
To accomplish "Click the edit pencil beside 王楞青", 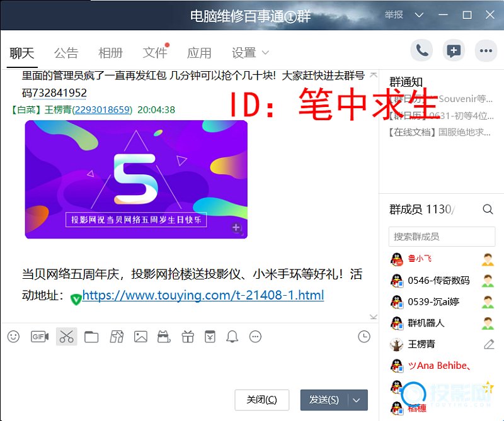I will pos(489,344).
